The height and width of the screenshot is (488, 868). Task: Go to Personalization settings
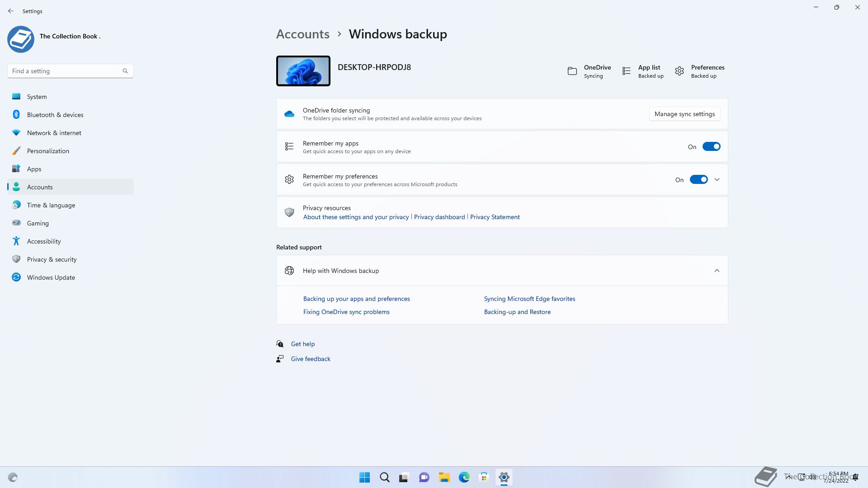pos(71,151)
